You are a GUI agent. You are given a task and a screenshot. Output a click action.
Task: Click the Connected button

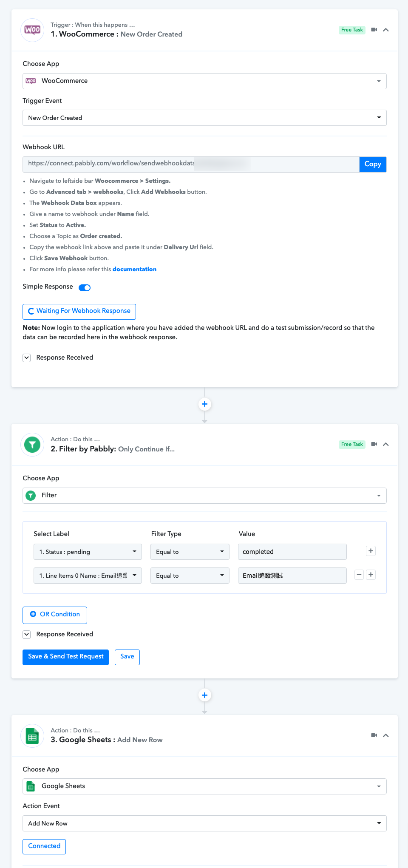coord(44,846)
